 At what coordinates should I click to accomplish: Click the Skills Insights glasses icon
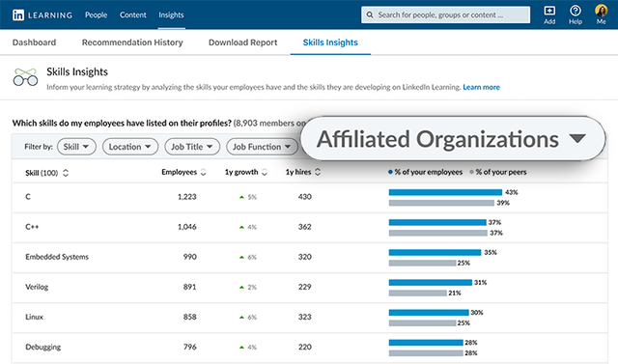(25, 77)
